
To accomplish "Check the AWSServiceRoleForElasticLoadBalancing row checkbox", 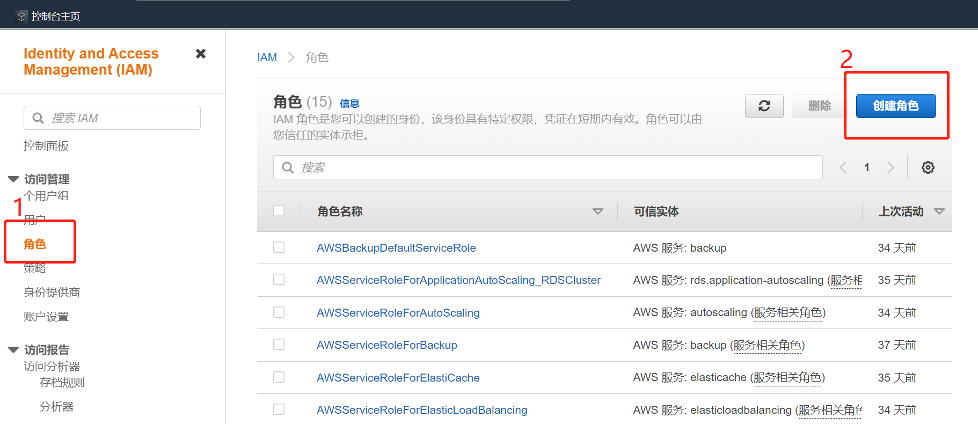I will tap(279, 409).
